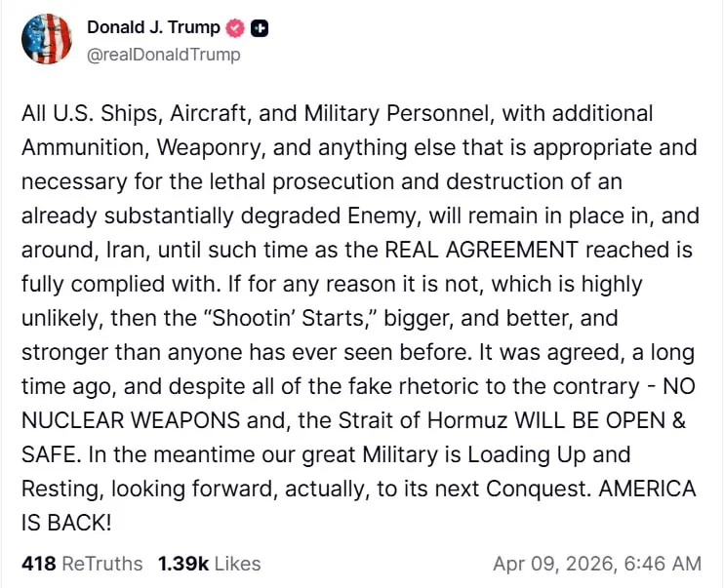
Task: View the 418 ReTruths list
Action: click(x=81, y=564)
